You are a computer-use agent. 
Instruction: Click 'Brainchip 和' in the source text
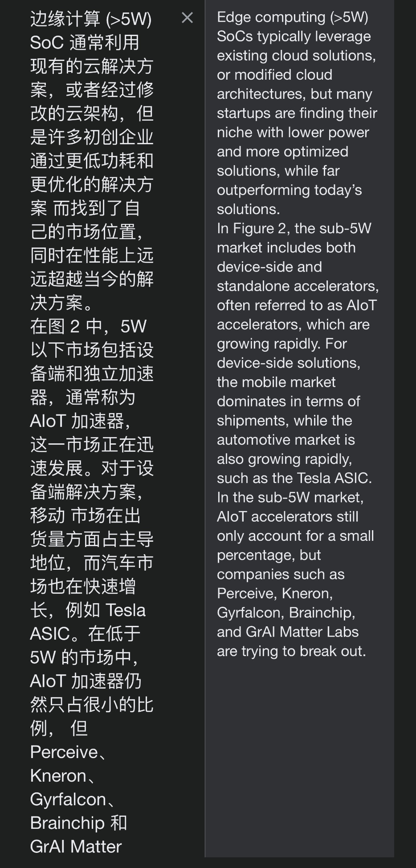(79, 823)
